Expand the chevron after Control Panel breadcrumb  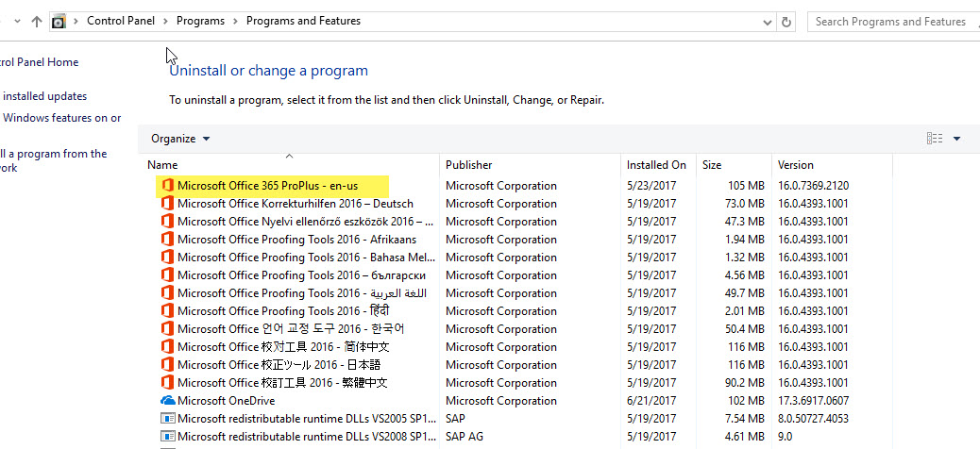point(165,22)
